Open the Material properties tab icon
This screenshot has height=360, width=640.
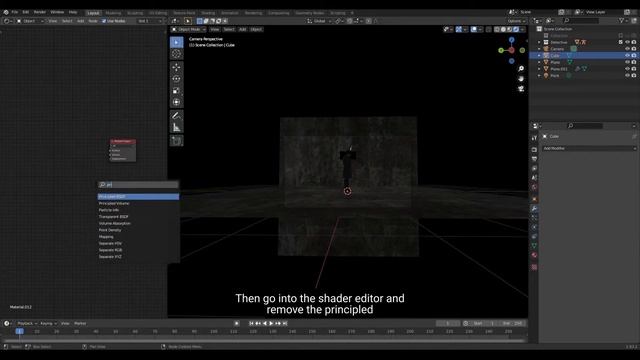534,255
